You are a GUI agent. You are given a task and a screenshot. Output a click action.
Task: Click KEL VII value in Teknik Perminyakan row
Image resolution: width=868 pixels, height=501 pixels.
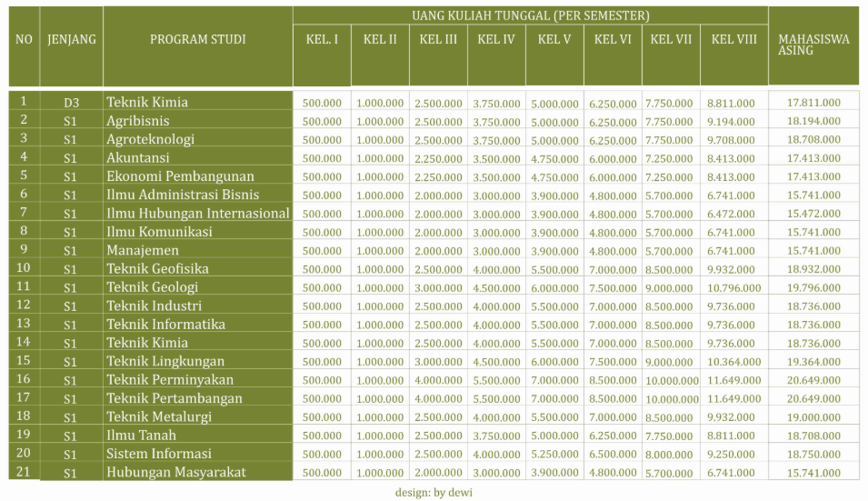click(x=672, y=380)
